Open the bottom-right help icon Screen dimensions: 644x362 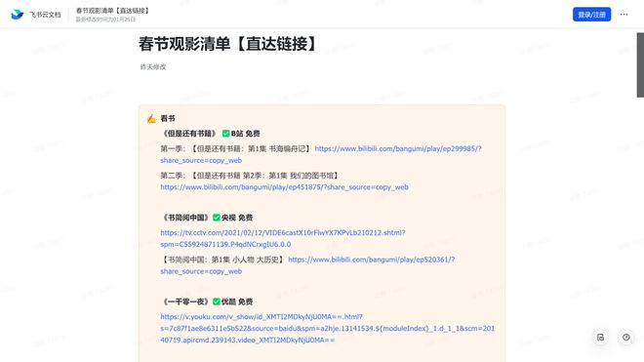point(625,338)
